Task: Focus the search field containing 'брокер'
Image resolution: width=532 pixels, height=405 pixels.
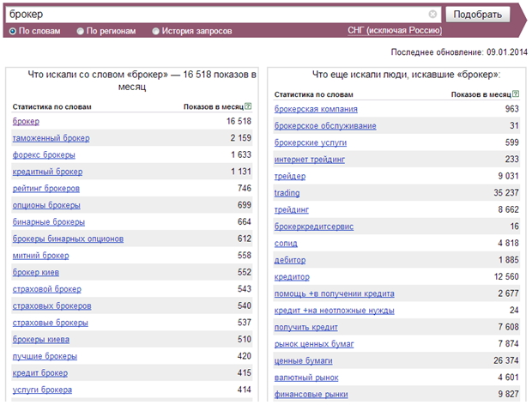Action: [217, 15]
